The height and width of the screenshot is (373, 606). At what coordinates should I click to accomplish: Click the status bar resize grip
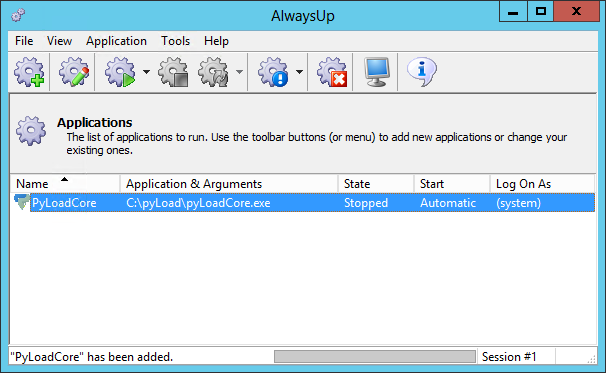tap(591, 359)
